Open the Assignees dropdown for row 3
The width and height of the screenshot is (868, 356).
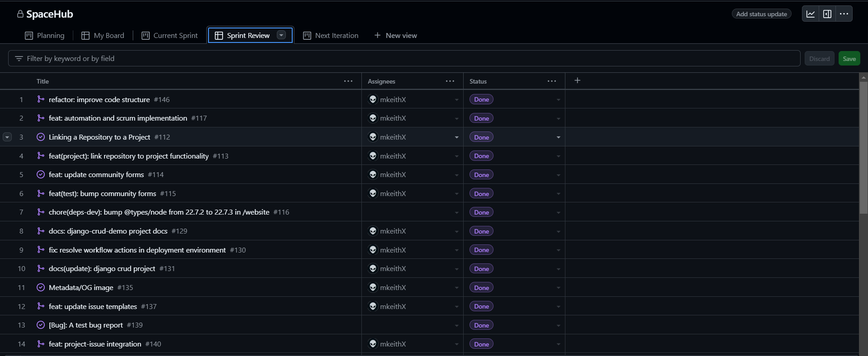456,137
